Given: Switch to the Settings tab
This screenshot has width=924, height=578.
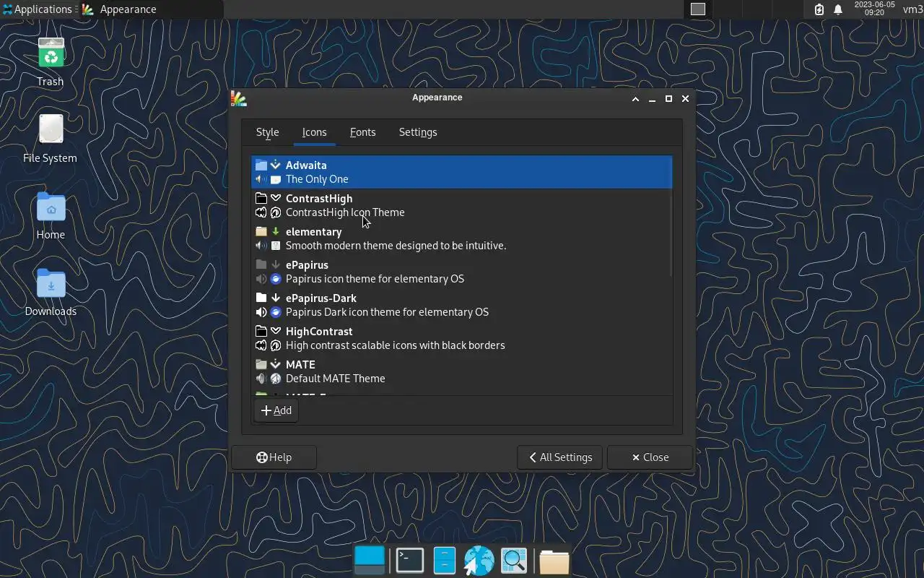Looking at the screenshot, I should point(418,132).
